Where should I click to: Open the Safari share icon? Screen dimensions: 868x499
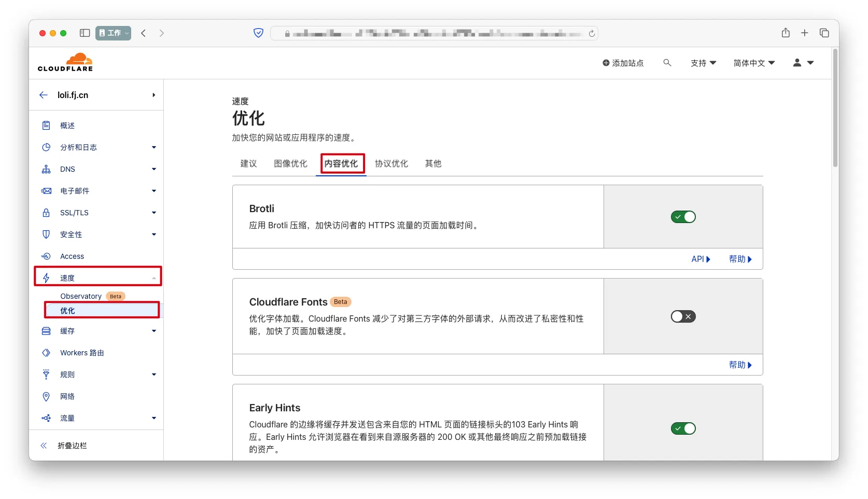pos(786,33)
